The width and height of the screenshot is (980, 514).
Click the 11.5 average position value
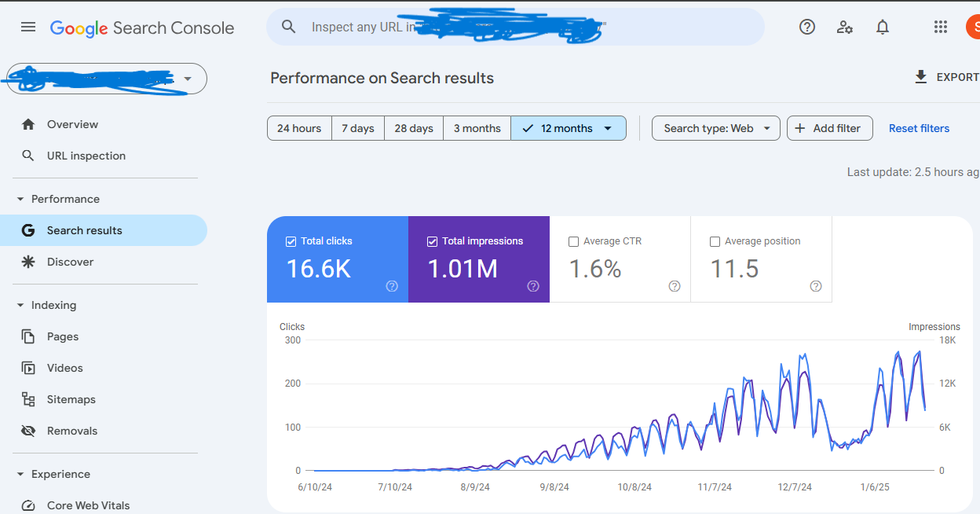(x=734, y=269)
